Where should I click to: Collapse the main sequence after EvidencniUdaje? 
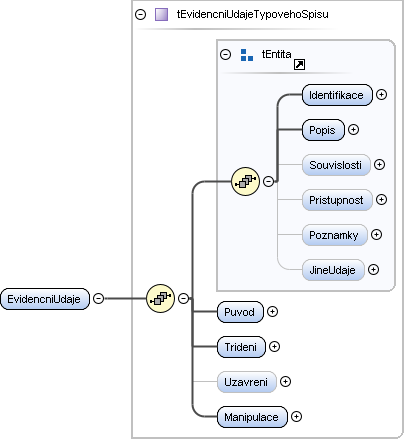tap(183, 298)
